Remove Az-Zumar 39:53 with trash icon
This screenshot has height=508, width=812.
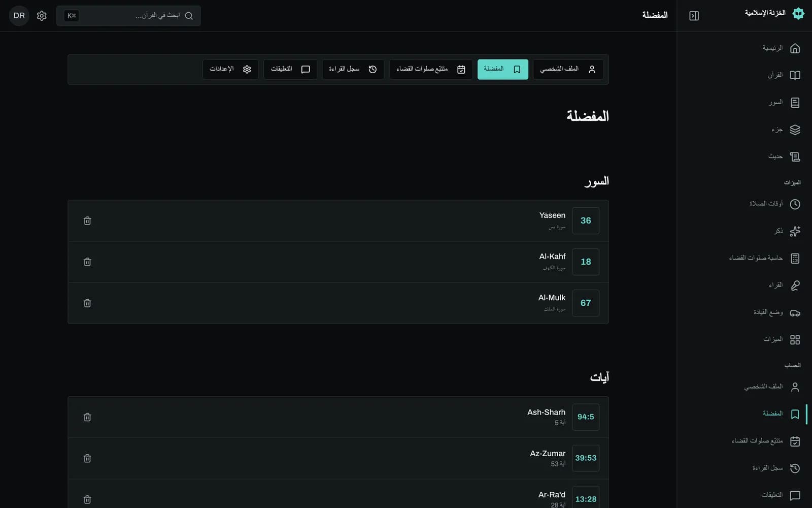87,458
